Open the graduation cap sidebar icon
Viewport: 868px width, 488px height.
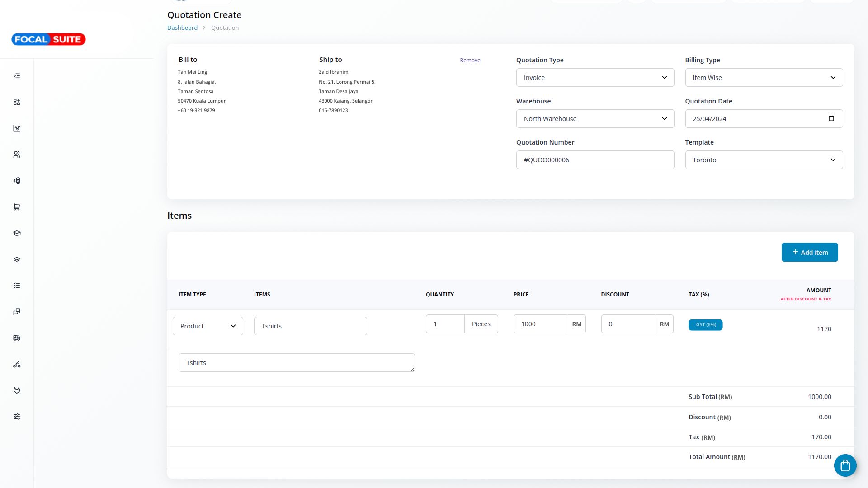pyautogui.click(x=17, y=233)
